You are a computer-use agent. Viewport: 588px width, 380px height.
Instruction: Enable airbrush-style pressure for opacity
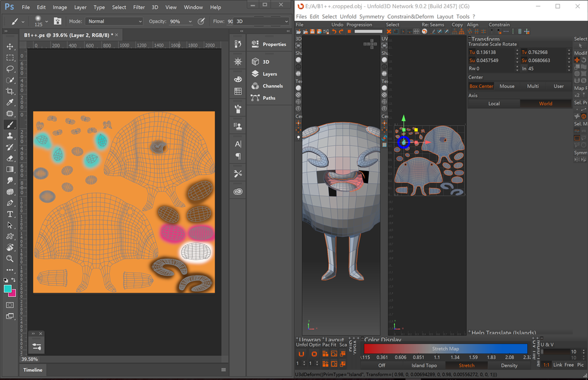[x=201, y=22]
